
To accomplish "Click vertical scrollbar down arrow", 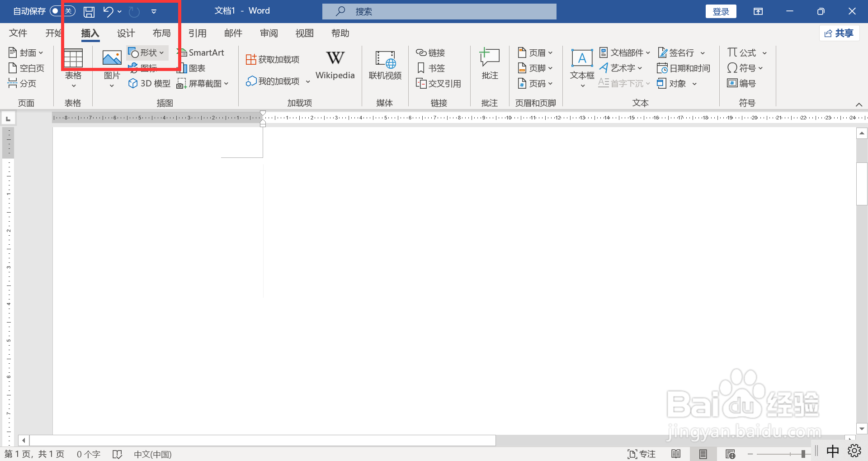I will (862, 428).
